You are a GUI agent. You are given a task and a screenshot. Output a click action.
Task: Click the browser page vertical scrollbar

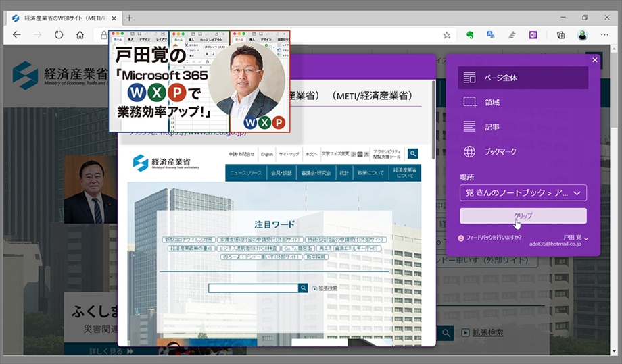614,91
